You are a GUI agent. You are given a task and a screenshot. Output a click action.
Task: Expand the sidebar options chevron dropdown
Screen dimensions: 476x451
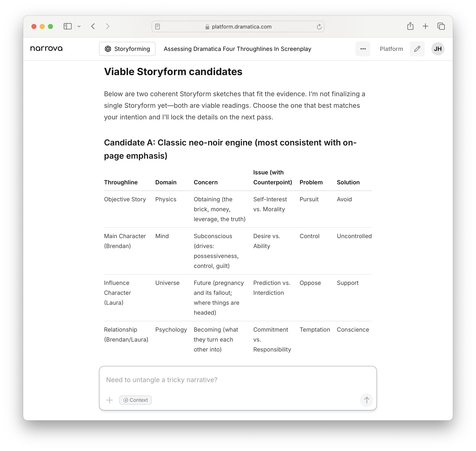tap(79, 26)
